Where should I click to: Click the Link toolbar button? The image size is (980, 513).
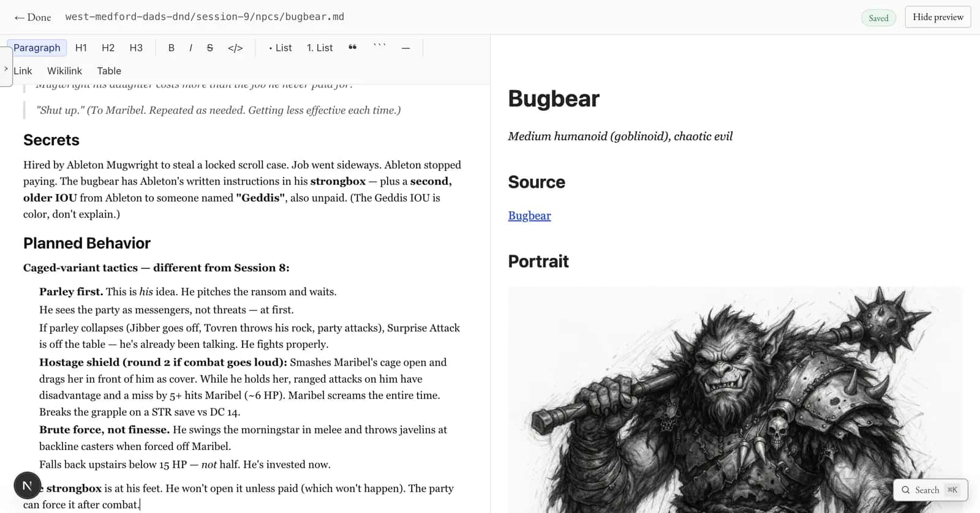(x=23, y=71)
